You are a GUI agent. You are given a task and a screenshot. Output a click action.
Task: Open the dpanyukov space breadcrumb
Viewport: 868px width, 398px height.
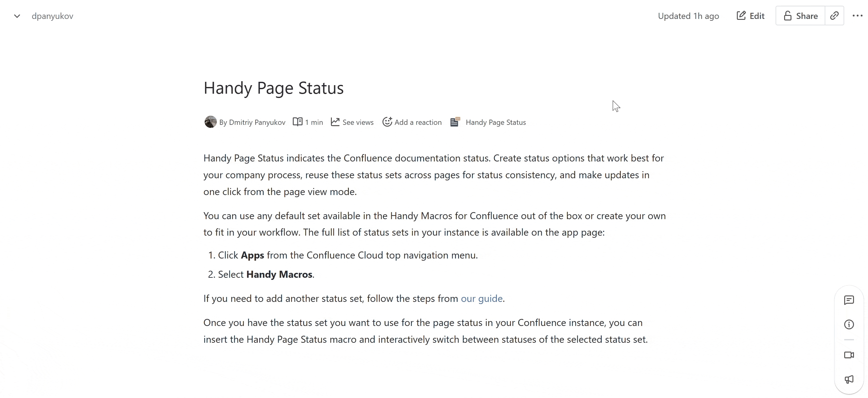click(52, 16)
